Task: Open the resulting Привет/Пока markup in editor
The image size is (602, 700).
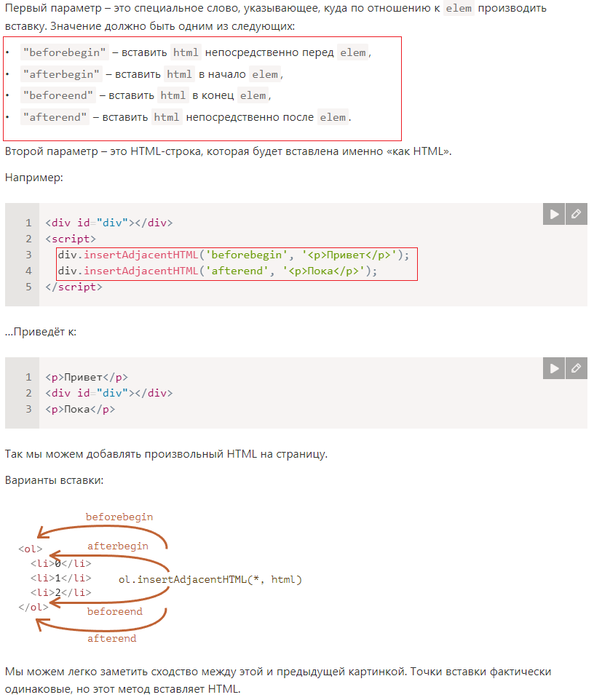Action: [x=577, y=368]
